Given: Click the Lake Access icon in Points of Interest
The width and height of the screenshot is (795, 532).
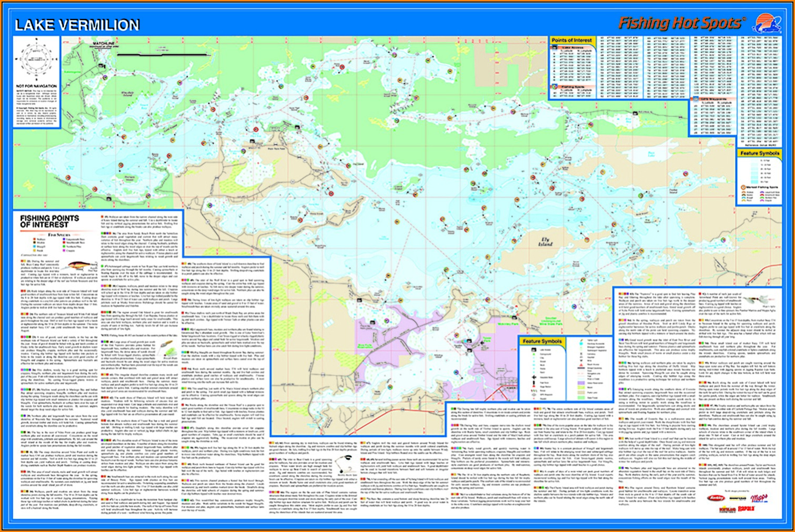Looking at the screenshot, I should pyautogui.click(x=555, y=48).
